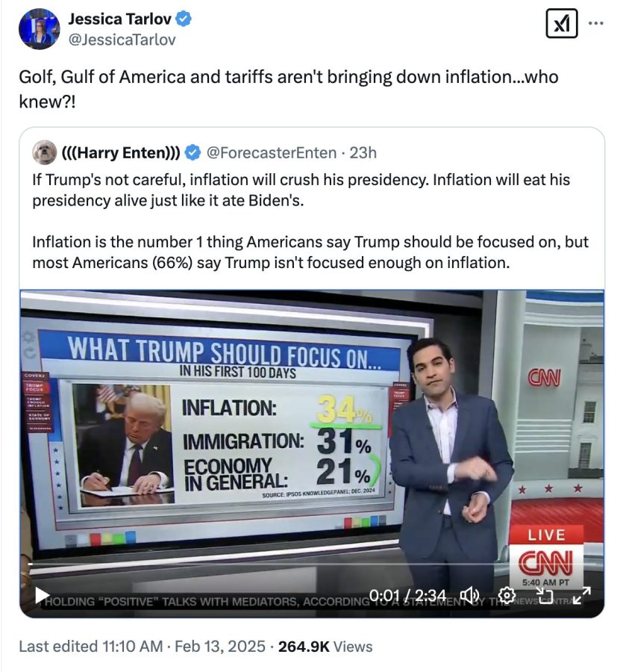Image resolution: width=620 pixels, height=672 pixels.
Task: Open the three-dot more options menu
Action: coord(596,23)
